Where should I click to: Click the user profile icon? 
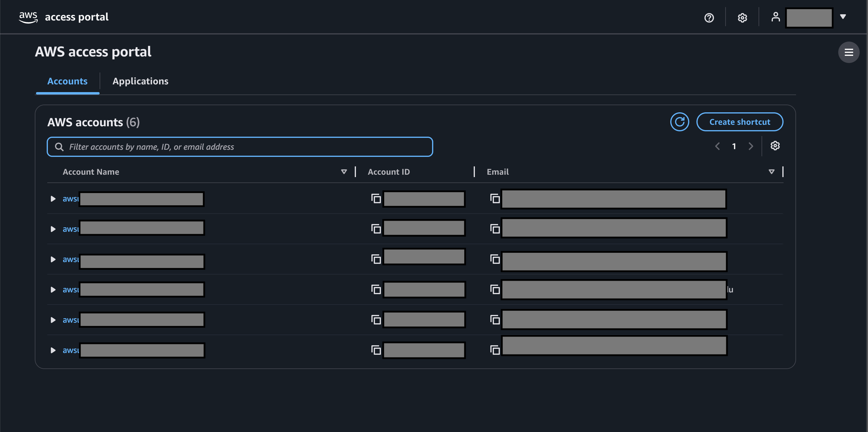click(x=775, y=17)
